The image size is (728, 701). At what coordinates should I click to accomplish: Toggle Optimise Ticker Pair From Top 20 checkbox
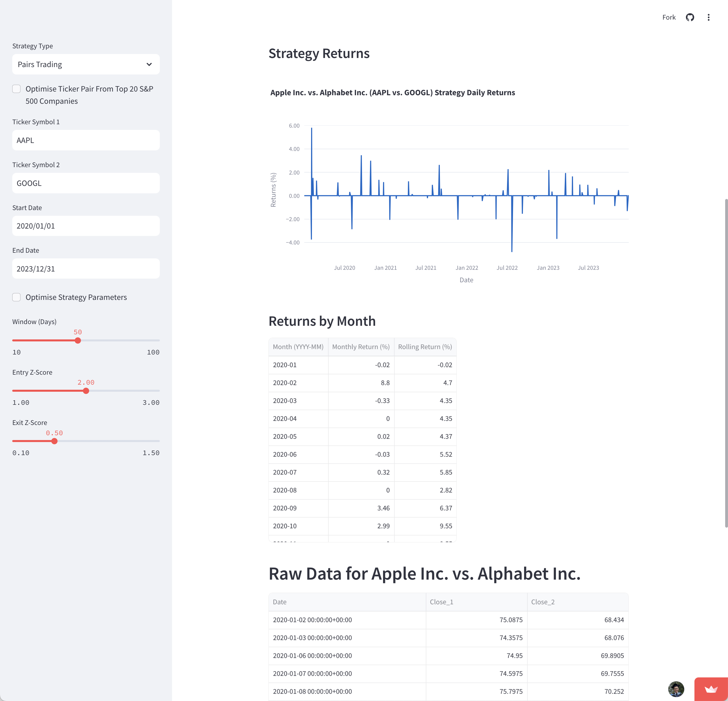click(17, 89)
